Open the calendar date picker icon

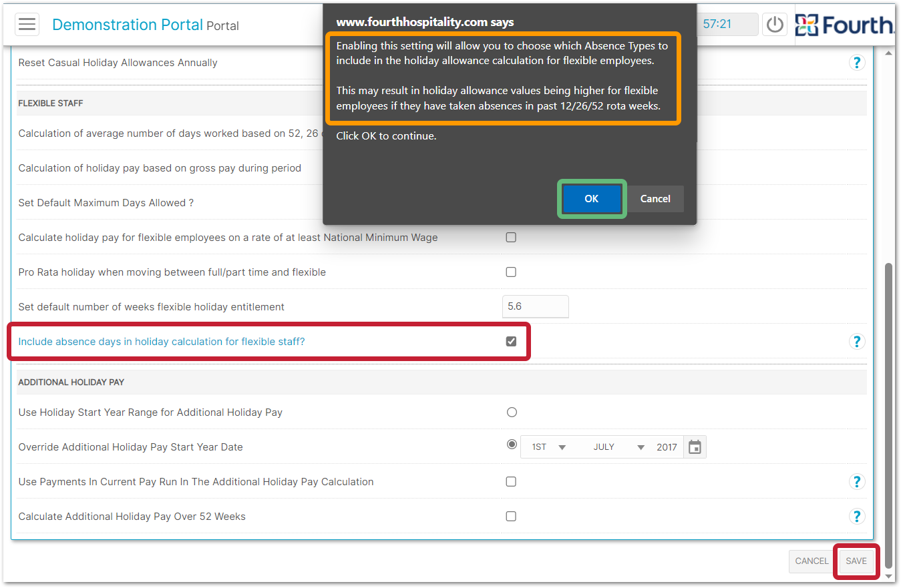click(695, 447)
